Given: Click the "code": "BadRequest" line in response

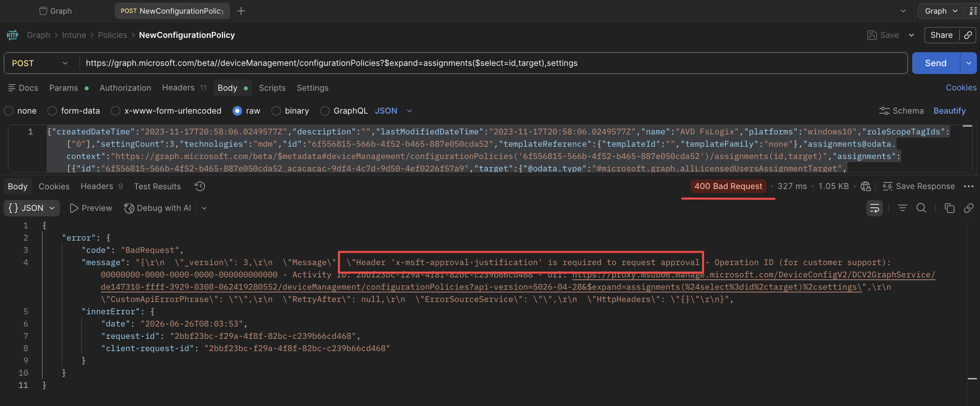Looking at the screenshot, I should [132, 250].
